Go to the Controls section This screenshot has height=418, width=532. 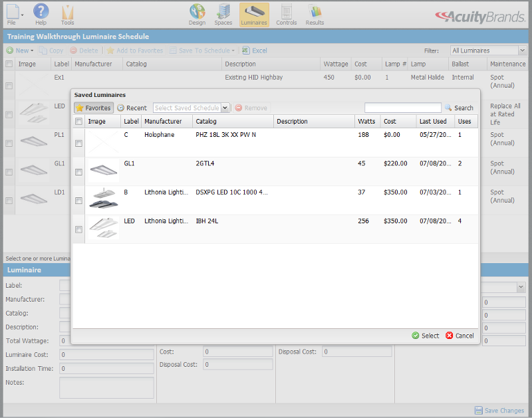point(287,15)
